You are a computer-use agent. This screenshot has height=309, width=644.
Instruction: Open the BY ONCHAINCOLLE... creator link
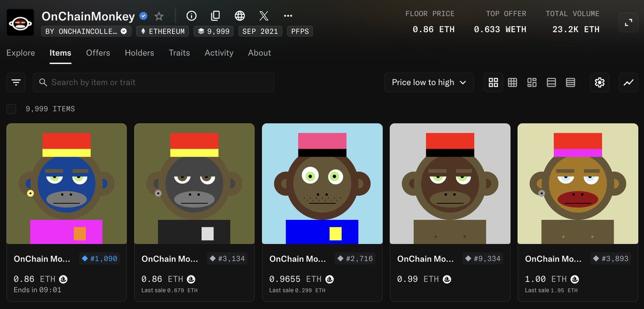(86, 31)
